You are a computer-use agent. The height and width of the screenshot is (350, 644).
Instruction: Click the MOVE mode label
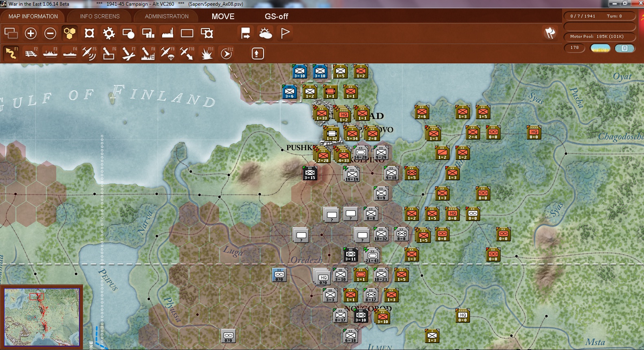coord(223,16)
